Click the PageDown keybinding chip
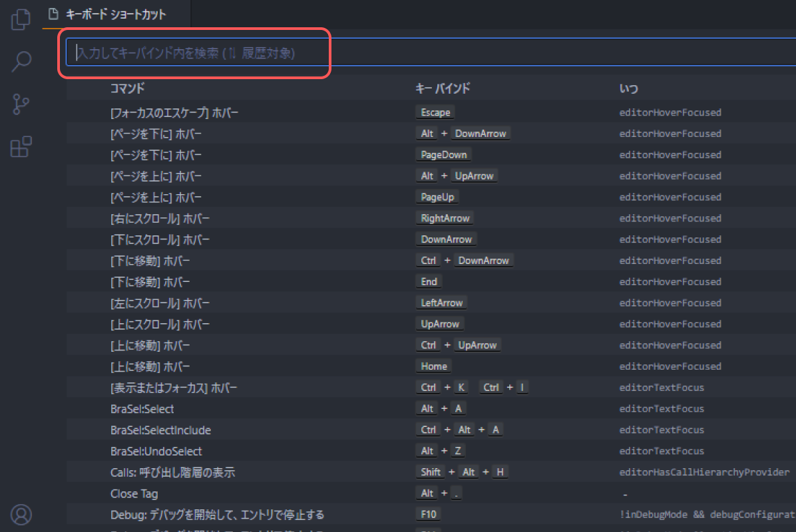 click(x=443, y=154)
